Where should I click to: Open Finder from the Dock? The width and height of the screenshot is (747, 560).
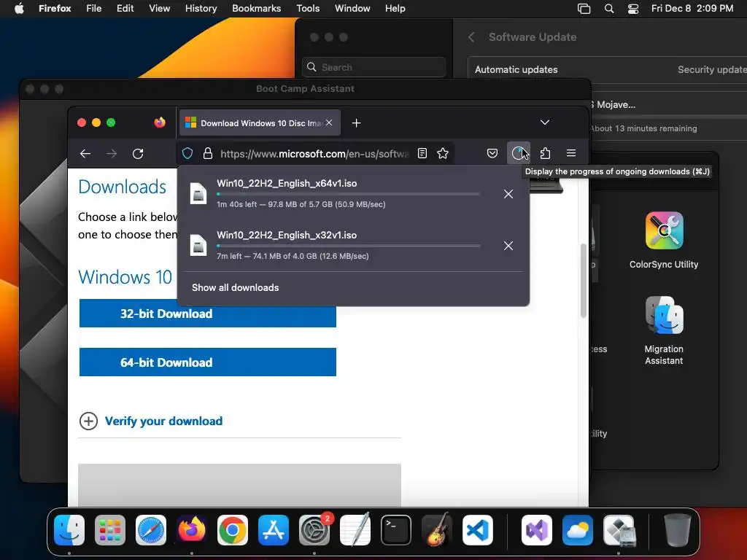[x=69, y=530]
